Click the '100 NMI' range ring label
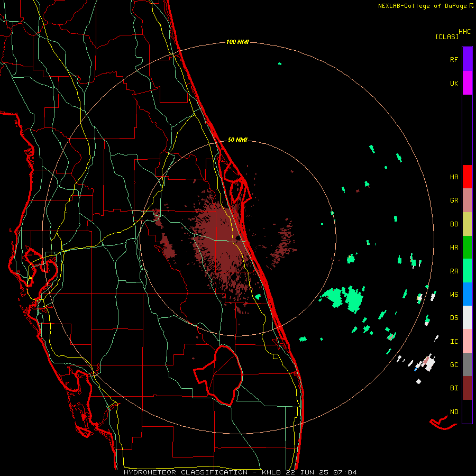476x476 pixels. tap(237, 42)
